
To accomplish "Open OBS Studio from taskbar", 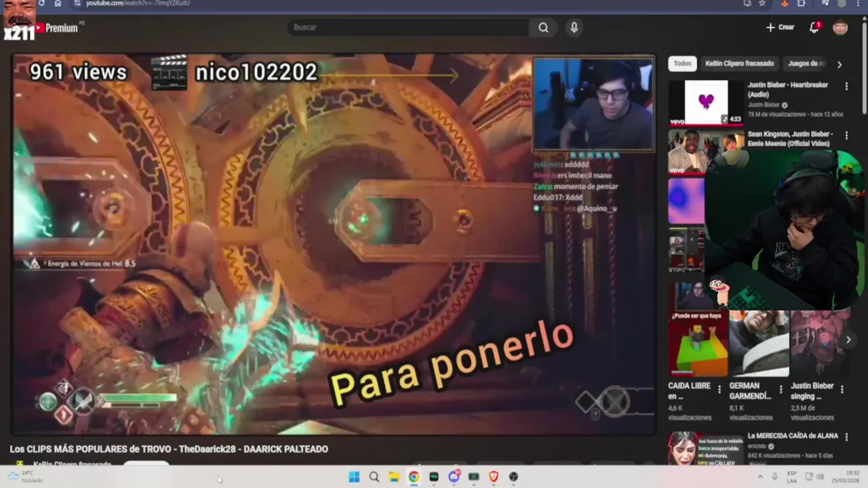I will click(x=513, y=477).
